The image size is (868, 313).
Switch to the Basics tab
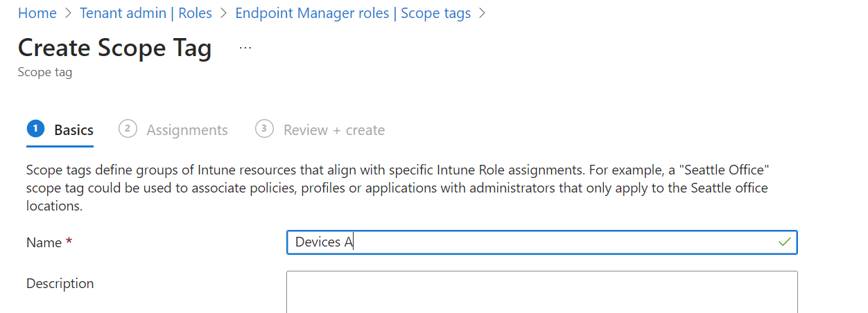[73, 130]
